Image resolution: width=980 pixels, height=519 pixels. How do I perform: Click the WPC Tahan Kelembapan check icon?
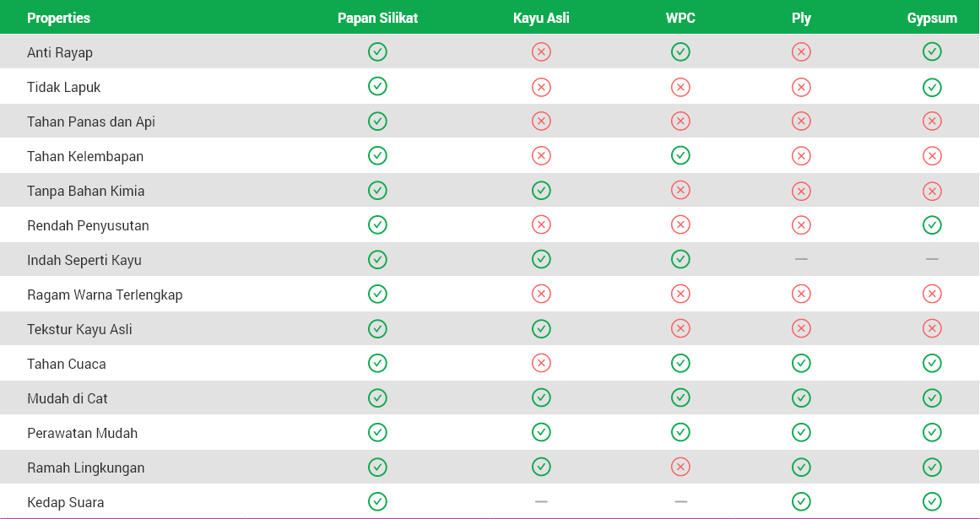tap(680, 155)
